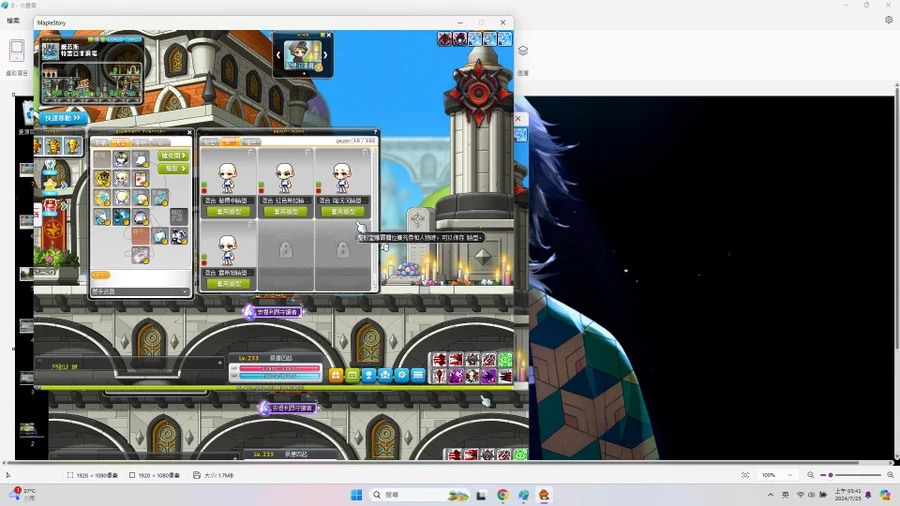Apply the third saved face style

(343, 212)
